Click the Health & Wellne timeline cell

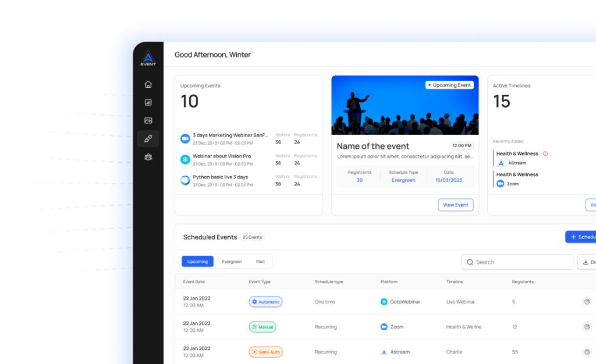tap(464, 327)
